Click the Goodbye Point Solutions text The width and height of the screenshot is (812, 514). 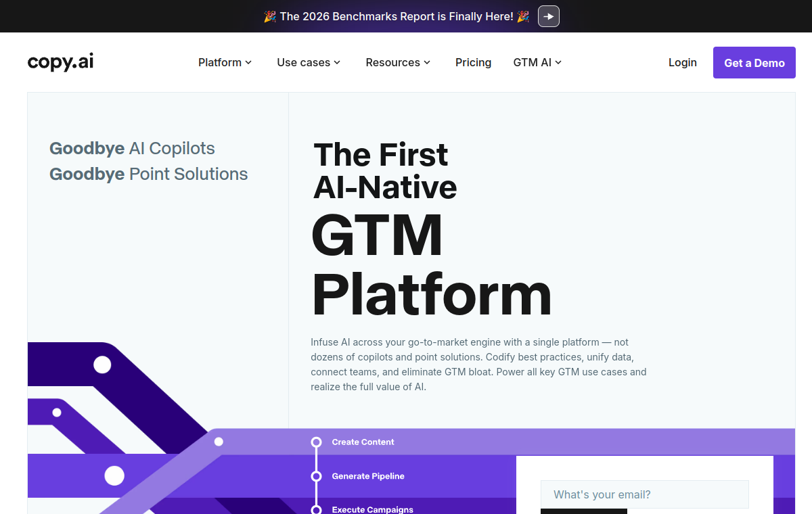(149, 174)
